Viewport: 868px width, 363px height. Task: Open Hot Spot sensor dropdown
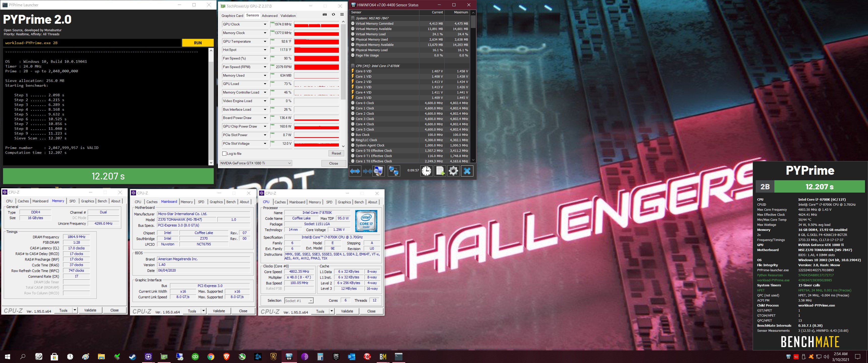(265, 50)
